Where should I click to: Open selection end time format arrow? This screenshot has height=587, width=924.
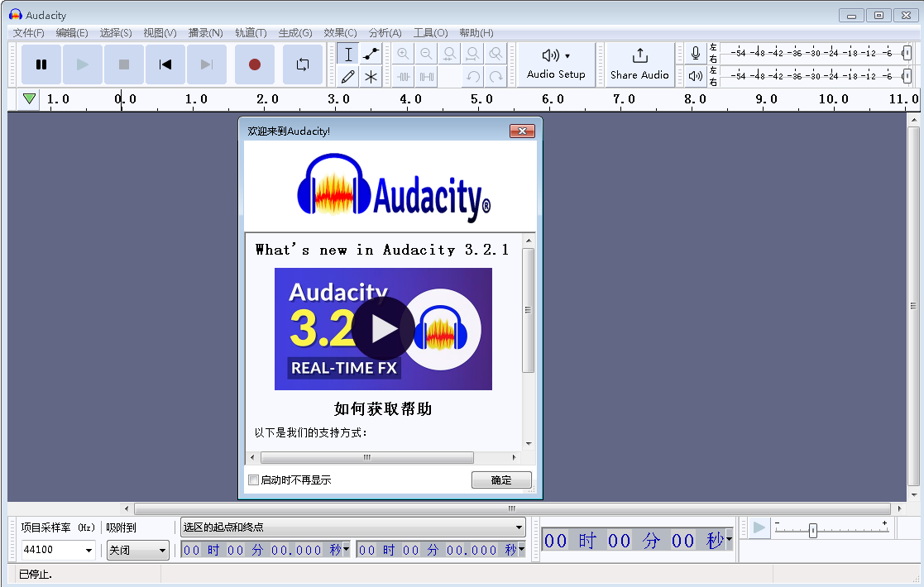(x=521, y=549)
